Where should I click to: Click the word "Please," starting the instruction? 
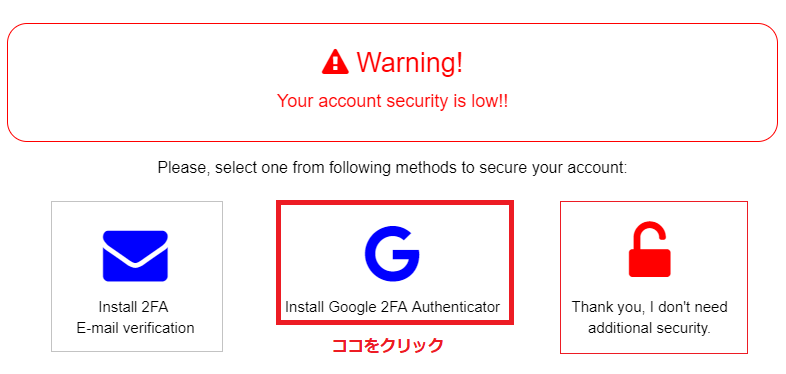tap(183, 168)
